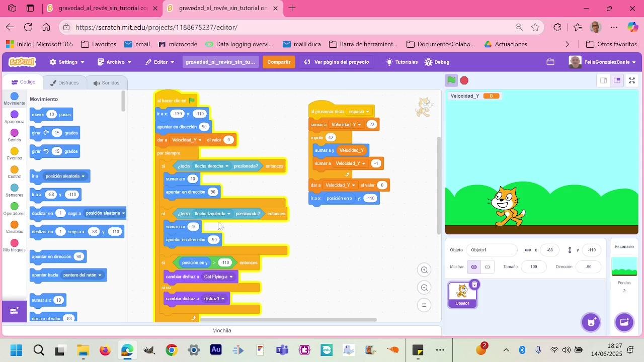Zoom out of the code workspace
Image resolution: width=644 pixels, height=362 pixels.
tap(425, 288)
